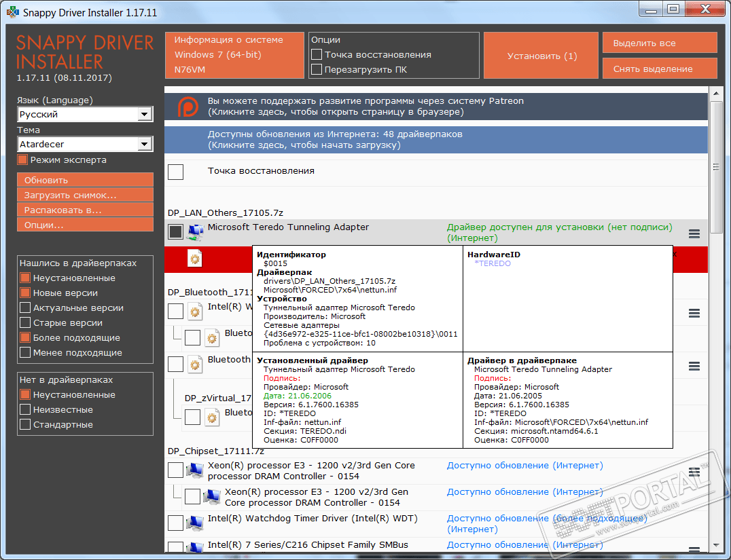Open the hamburger menu on the Intel(R) W row
This screenshot has width=731, height=560.
pos(694,313)
